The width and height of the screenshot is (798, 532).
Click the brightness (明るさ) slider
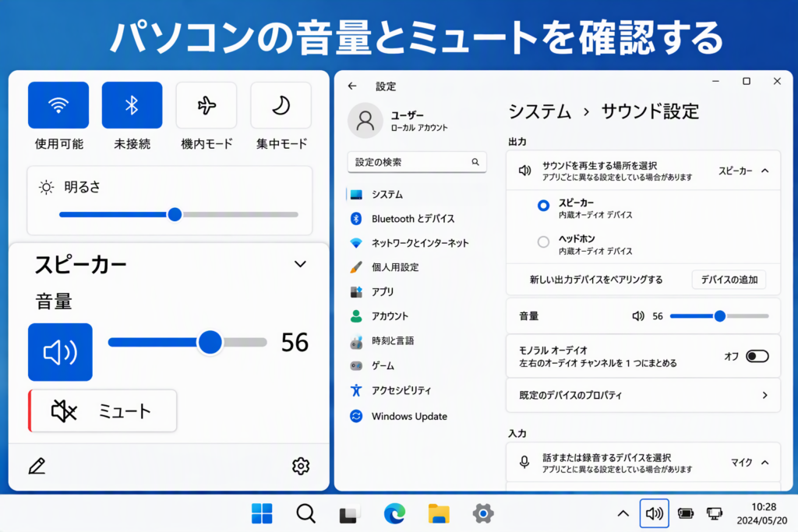point(178,215)
